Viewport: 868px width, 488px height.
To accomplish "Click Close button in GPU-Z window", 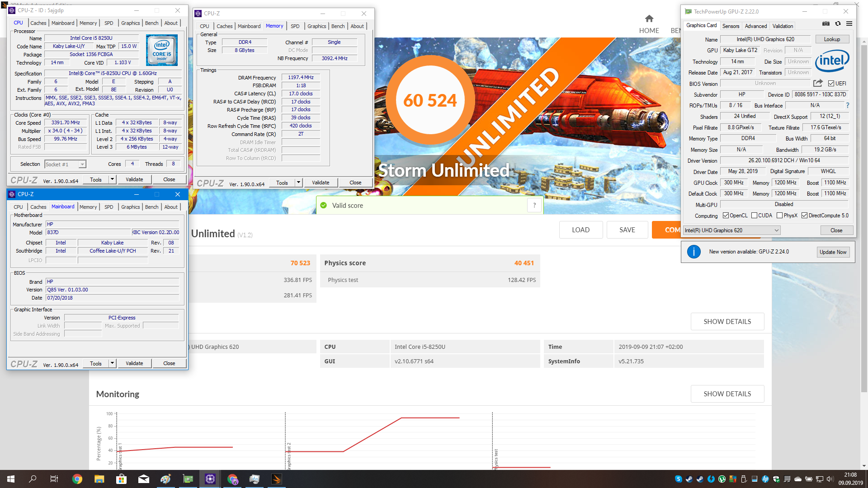I will (836, 230).
